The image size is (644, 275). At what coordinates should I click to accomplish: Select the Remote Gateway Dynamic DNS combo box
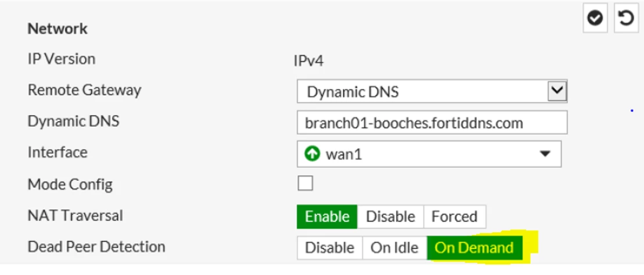point(432,91)
